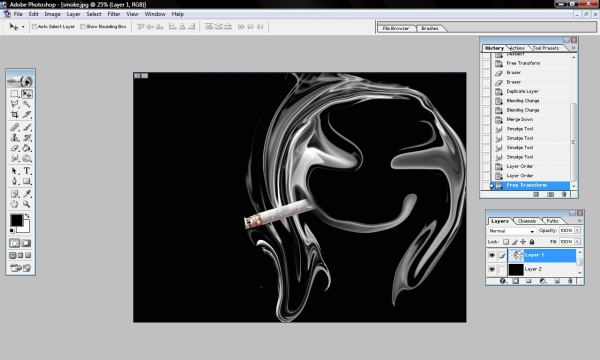Delete current state in History panel

click(564, 194)
